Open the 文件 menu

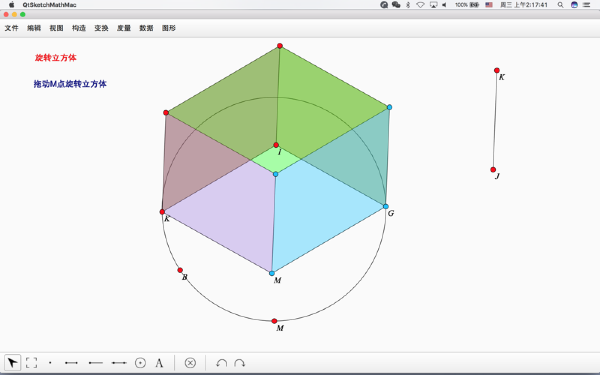pos(11,28)
